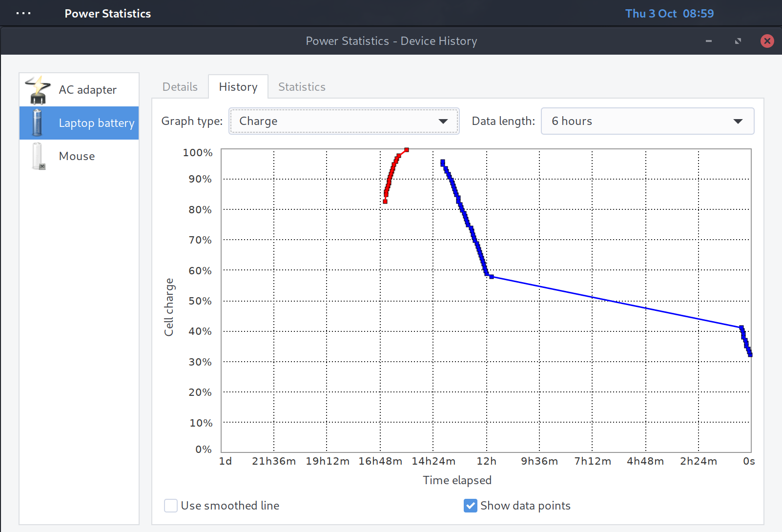Open the three-dot activities menu
Viewport: 782px width, 532px height.
23,14
